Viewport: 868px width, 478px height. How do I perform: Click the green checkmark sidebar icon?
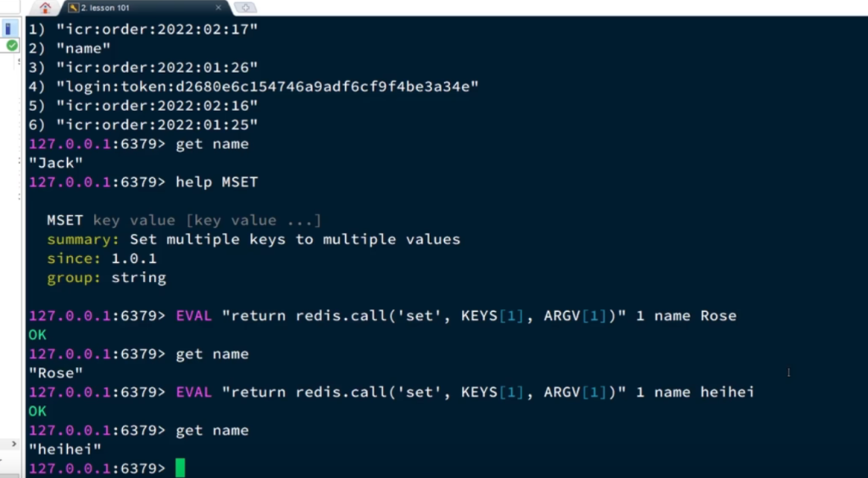(x=12, y=45)
